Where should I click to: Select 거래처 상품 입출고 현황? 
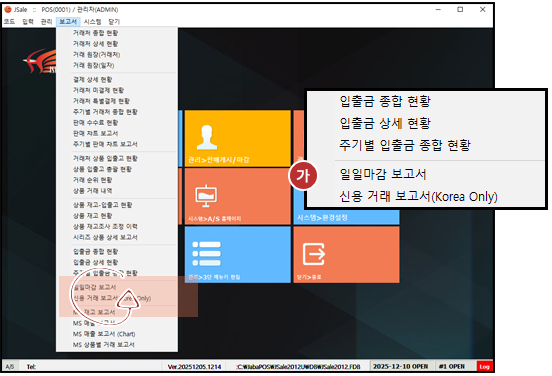tap(105, 158)
